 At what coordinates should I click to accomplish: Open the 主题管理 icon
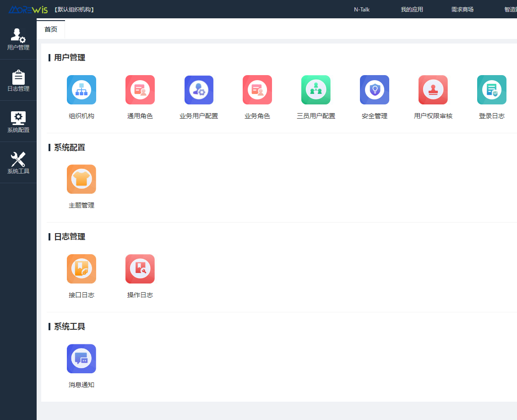(x=81, y=179)
